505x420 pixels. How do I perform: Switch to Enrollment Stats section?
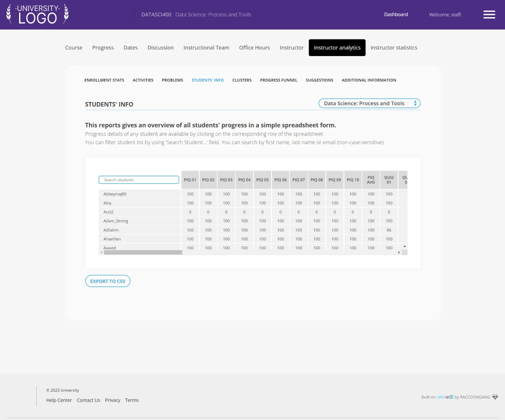coord(104,80)
